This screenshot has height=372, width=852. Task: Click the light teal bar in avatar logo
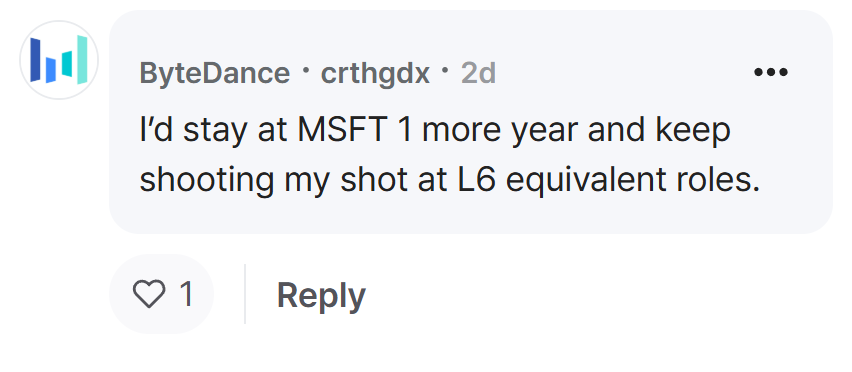point(82,60)
